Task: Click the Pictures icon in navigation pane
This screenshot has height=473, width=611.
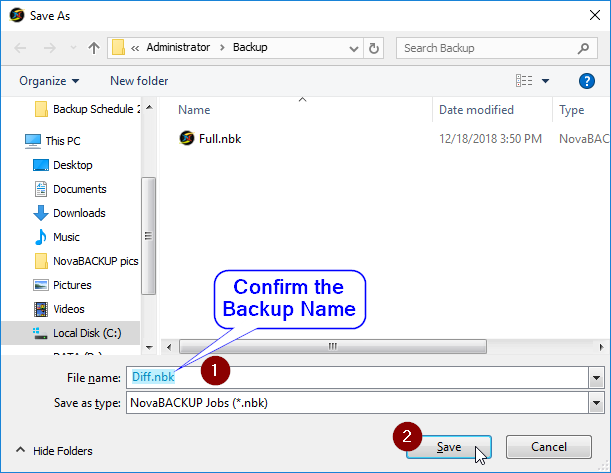Action: click(41, 285)
